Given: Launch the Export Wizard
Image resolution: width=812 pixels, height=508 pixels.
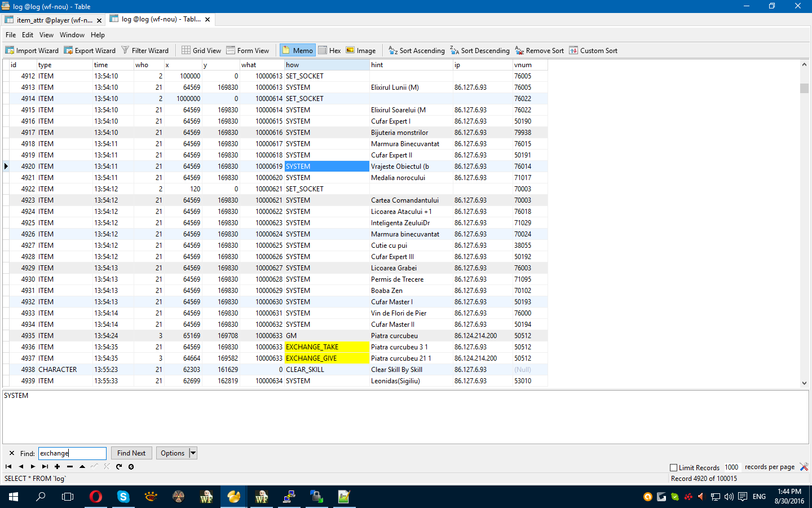Looking at the screenshot, I should pos(90,50).
